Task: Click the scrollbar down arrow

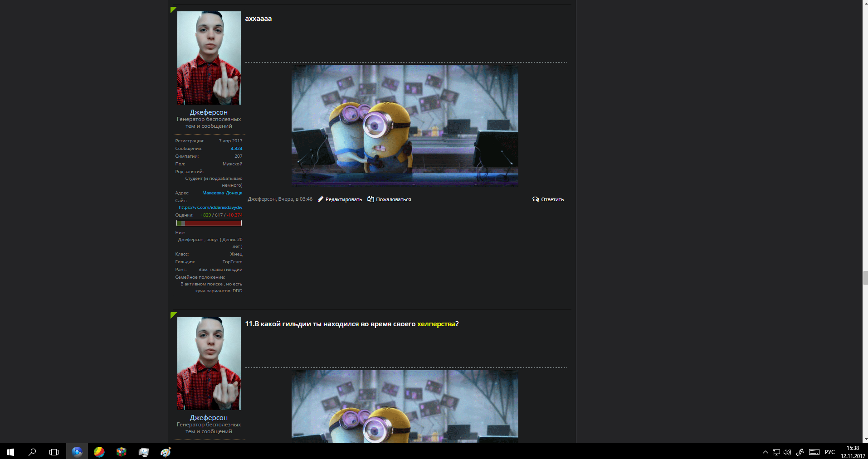Action: click(x=865, y=440)
